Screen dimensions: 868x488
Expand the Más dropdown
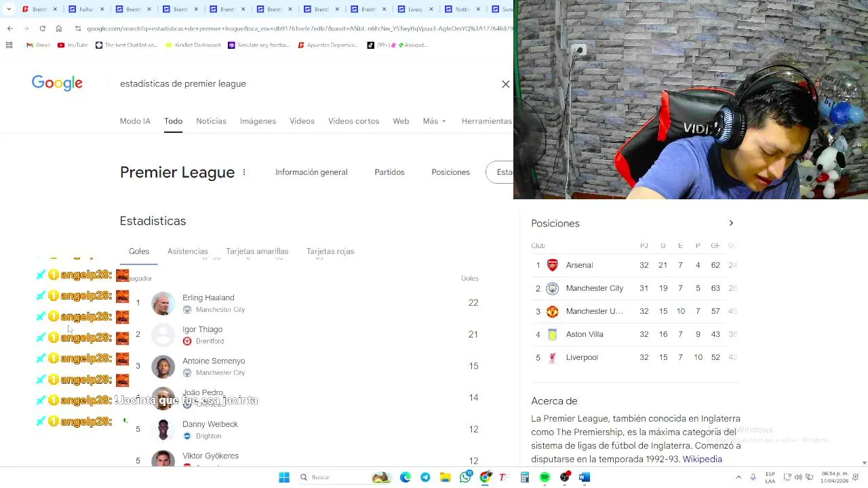(x=434, y=121)
